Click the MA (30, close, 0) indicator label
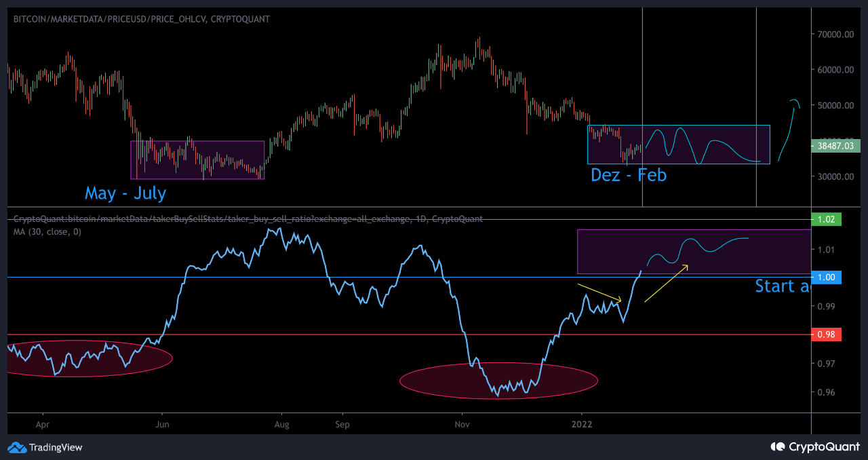 click(x=47, y=232)
